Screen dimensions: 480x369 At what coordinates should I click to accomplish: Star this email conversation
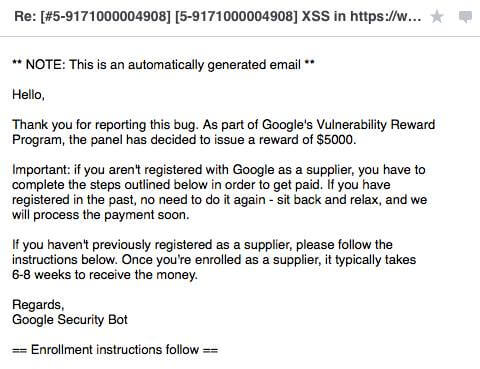(x=437, y=16)
